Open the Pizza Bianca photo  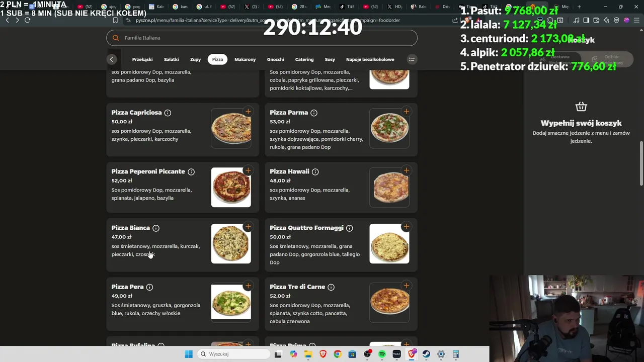(231, 244)
